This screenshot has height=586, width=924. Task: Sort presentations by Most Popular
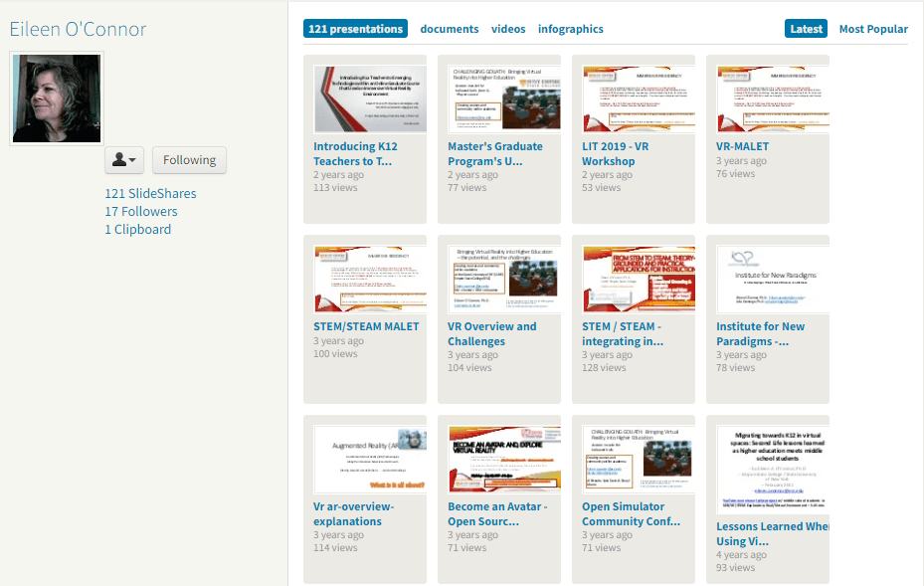pyautogui.click(x=873, y=29)
